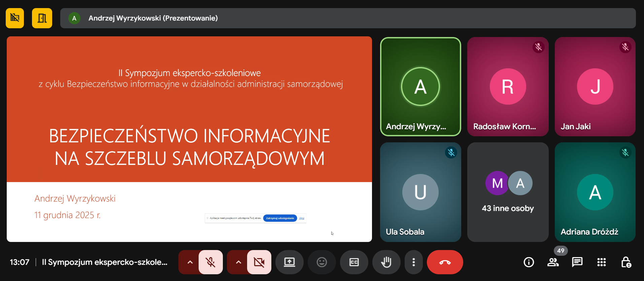This screenshot has width=644, height=281.
Task: Expand audio settings chevron beside the microphone
Action: click(x=190, y=262)
